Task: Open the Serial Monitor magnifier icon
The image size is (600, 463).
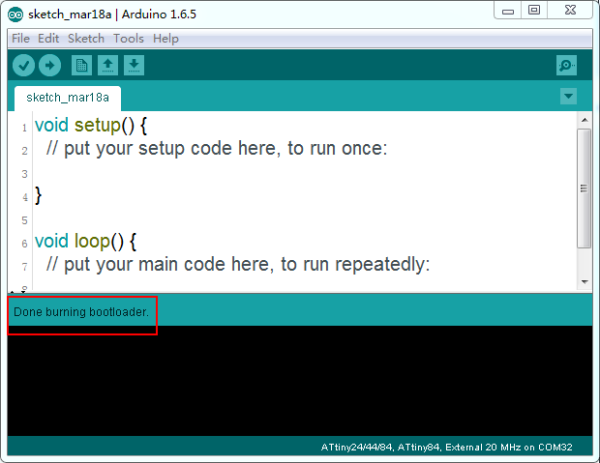Action: (x=566, y=65)
